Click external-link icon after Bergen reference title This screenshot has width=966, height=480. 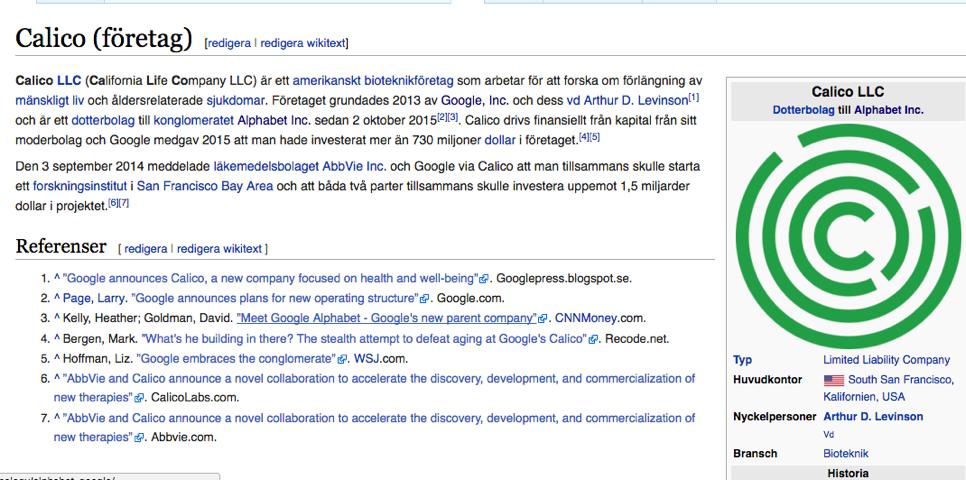tap(593, 339)
